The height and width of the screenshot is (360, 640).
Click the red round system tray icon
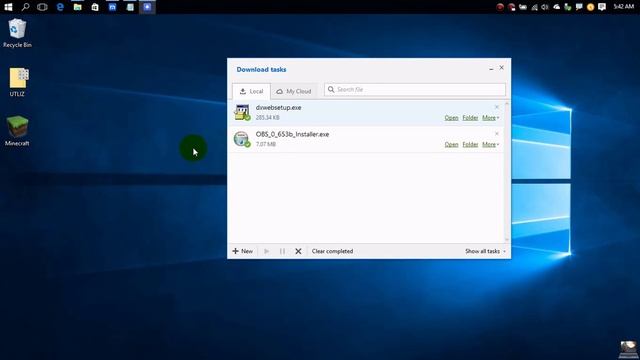point(500,7)
